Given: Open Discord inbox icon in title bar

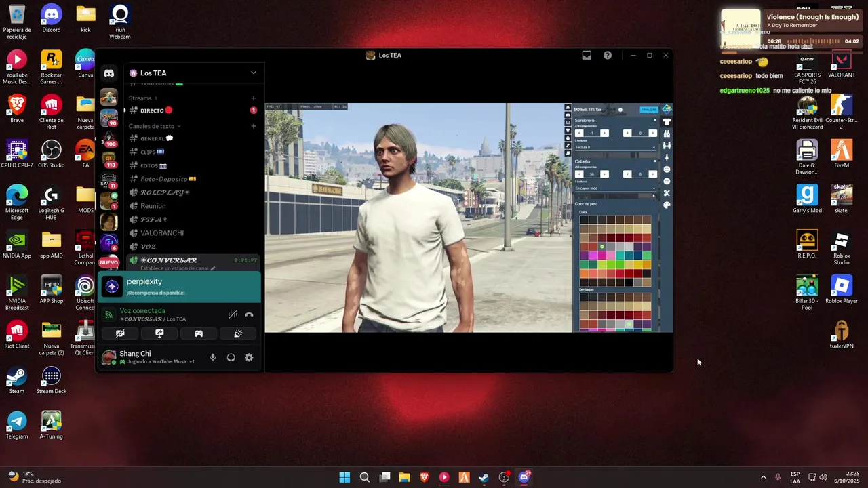Looking at the screenshot, I should (587, 56).
